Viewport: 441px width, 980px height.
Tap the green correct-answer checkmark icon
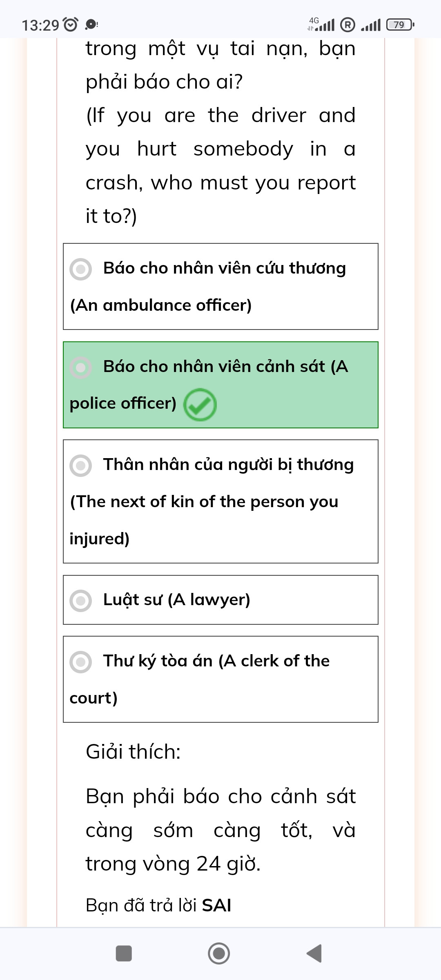point(200,404)
